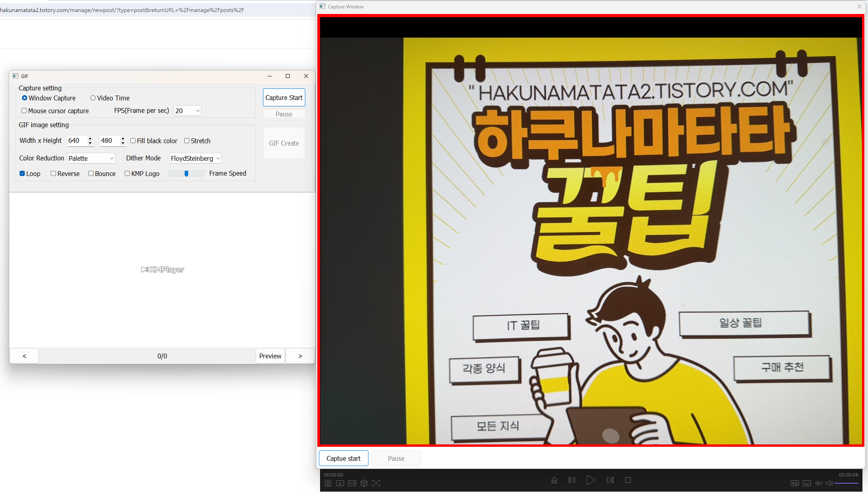Open the playlist icon in player bar
The image size is (868, 494).
pos(328,483)
